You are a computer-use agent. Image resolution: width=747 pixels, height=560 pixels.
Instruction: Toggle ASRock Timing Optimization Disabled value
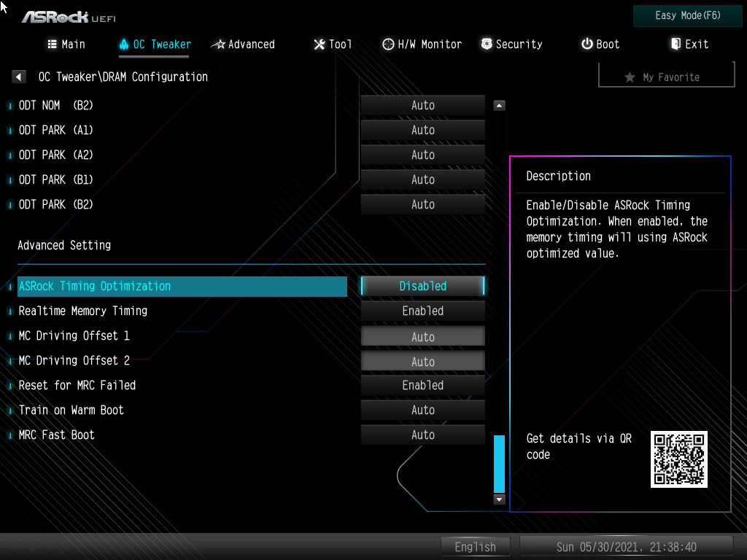423,286
